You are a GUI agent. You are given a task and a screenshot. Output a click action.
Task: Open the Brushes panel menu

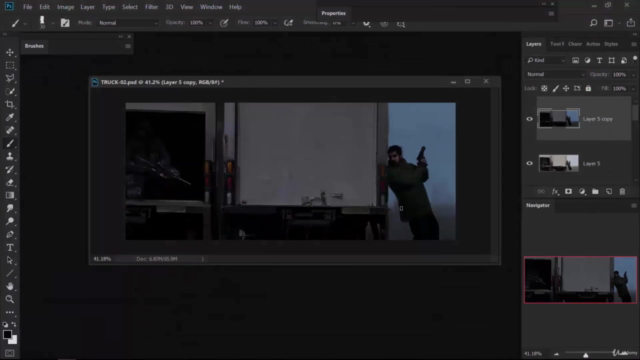click(x=128, y=46)
